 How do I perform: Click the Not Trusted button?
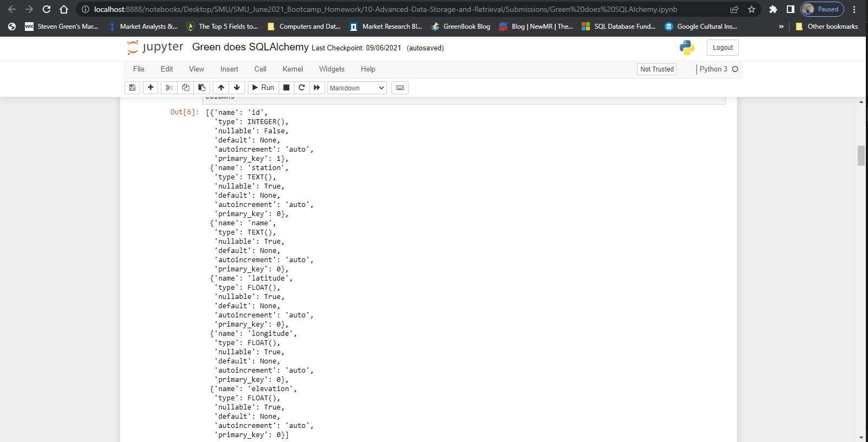[x=657, y=69]
